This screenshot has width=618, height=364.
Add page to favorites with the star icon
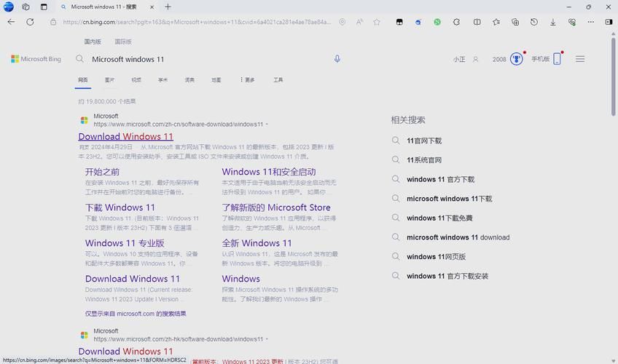coord(377,22)
